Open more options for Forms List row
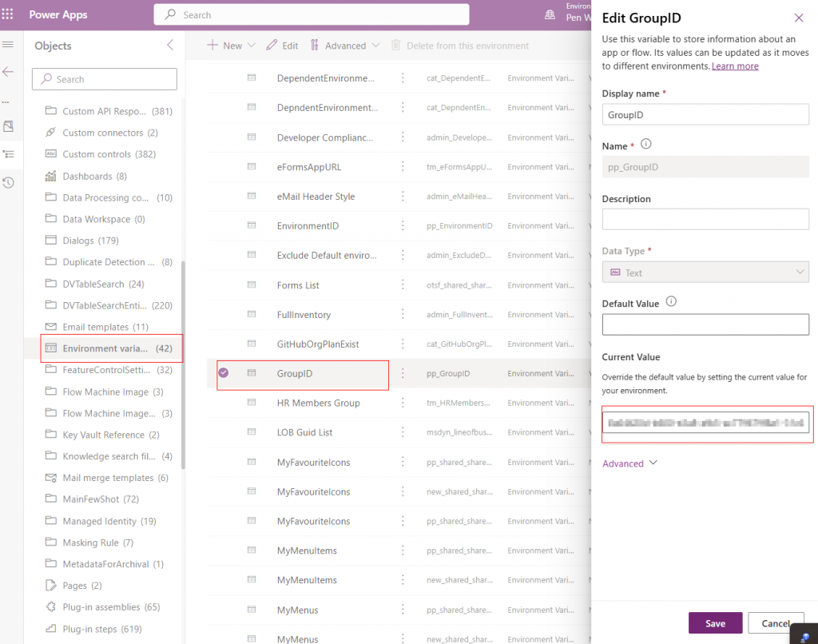This screenshot has height=644, width=818. click(x=403, y=285)
